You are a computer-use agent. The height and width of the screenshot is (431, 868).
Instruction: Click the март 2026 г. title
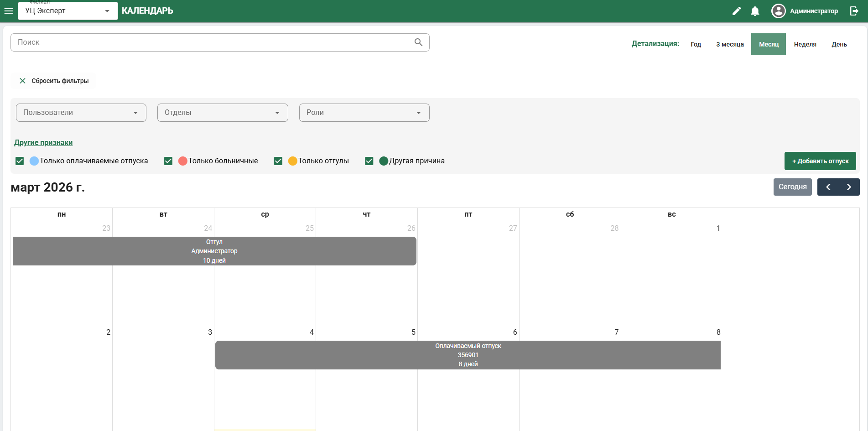coord(48,187)
